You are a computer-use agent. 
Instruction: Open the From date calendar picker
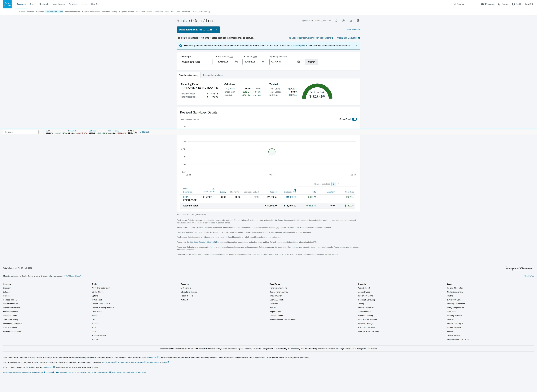pos(236,62)
